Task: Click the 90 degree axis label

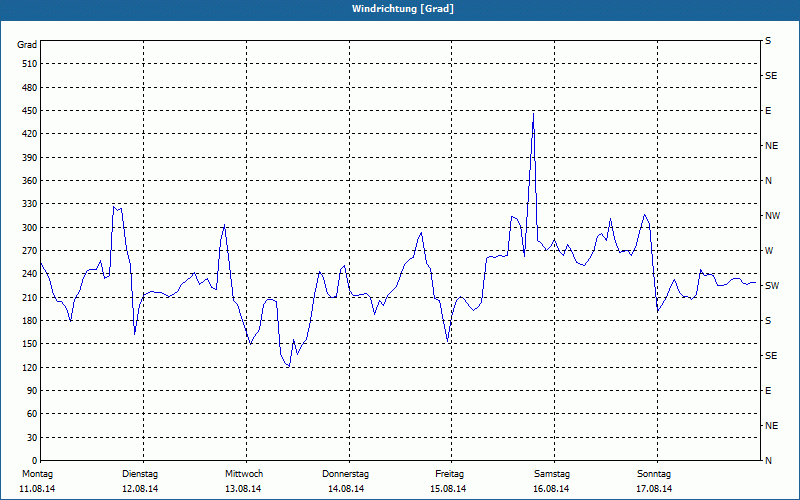Action: coord(32,391)
